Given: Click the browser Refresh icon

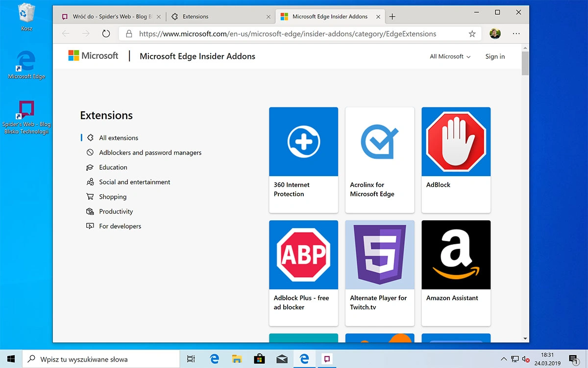Looking at the screenshot, I should pos(106,34).
